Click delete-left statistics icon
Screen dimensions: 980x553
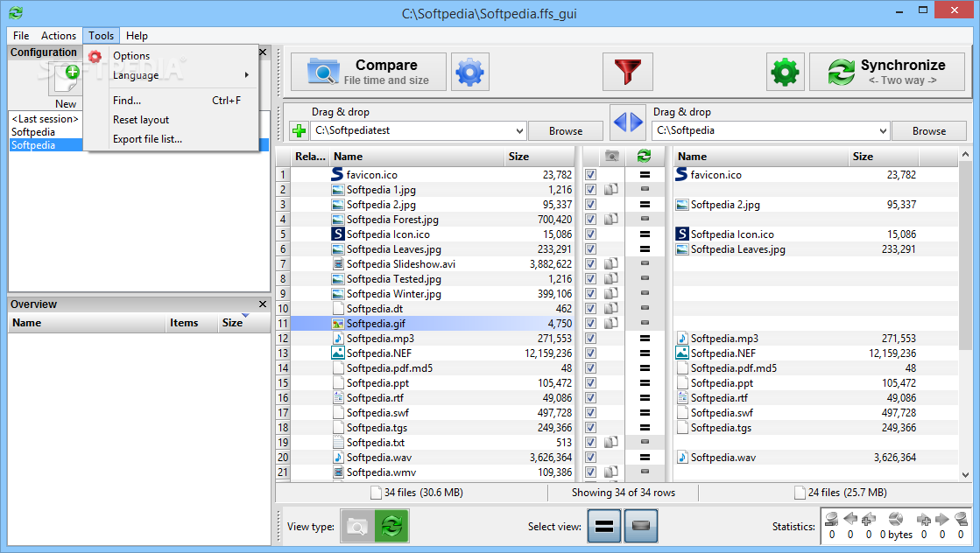832,519
